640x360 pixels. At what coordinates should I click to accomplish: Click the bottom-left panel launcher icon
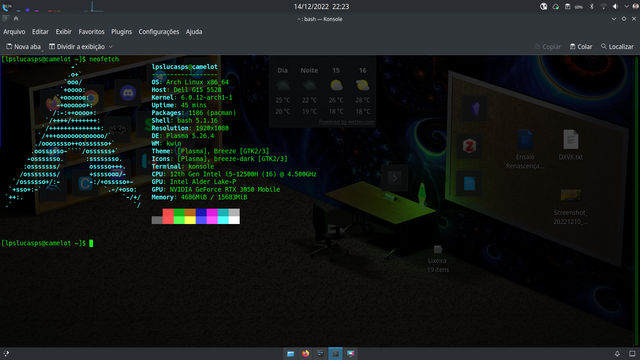(6, 353)
